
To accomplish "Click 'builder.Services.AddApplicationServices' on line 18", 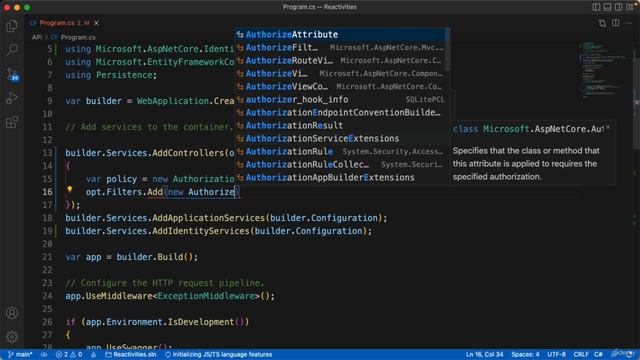I will 165,218.
